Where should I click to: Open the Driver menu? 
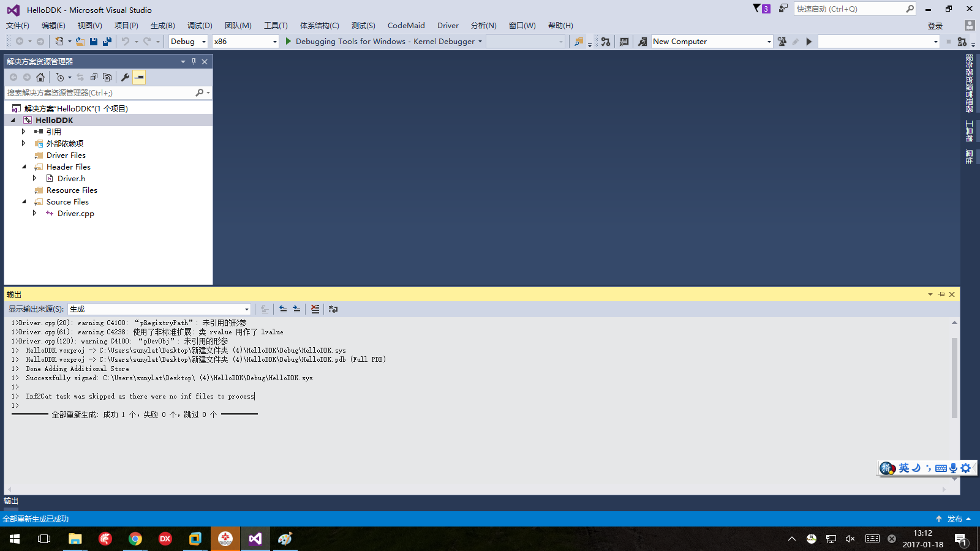(448, 25)
